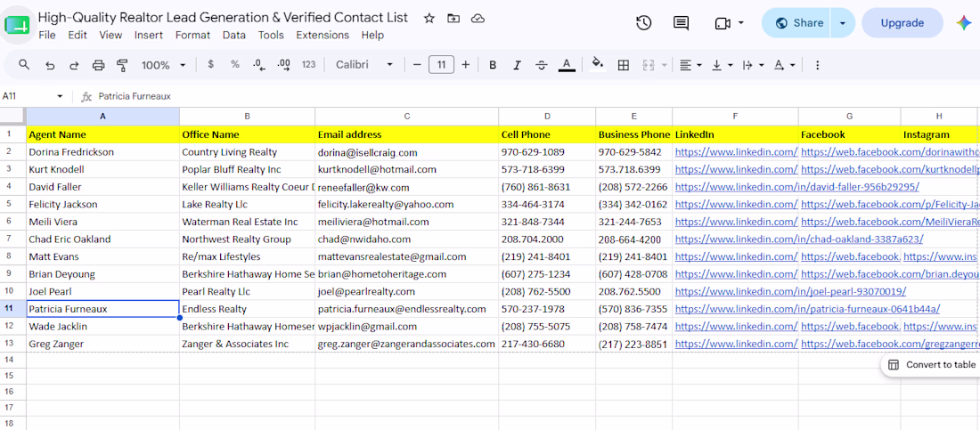Select column C header
The height and width of the screenshot is (430, 980).
(407, 117)
